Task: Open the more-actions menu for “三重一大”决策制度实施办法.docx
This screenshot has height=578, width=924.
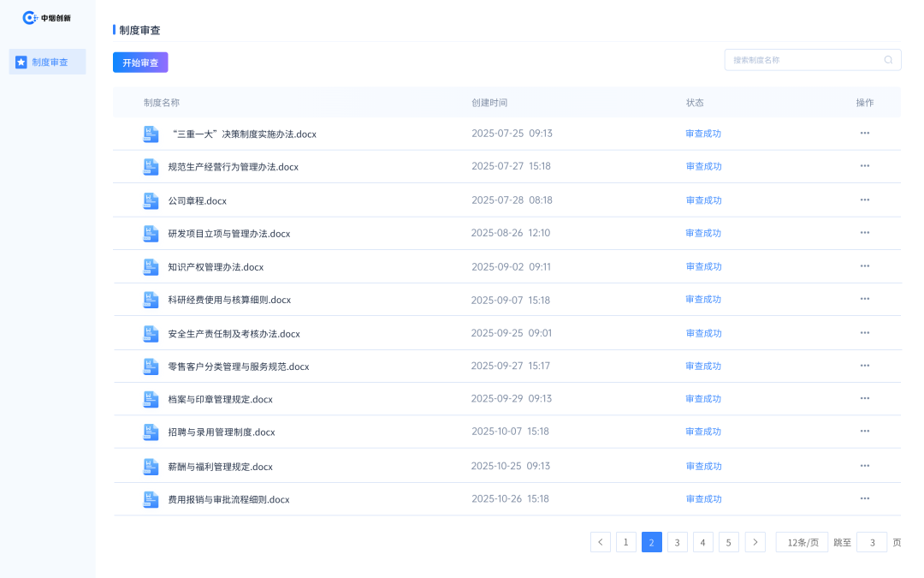Action: point(864,134)
